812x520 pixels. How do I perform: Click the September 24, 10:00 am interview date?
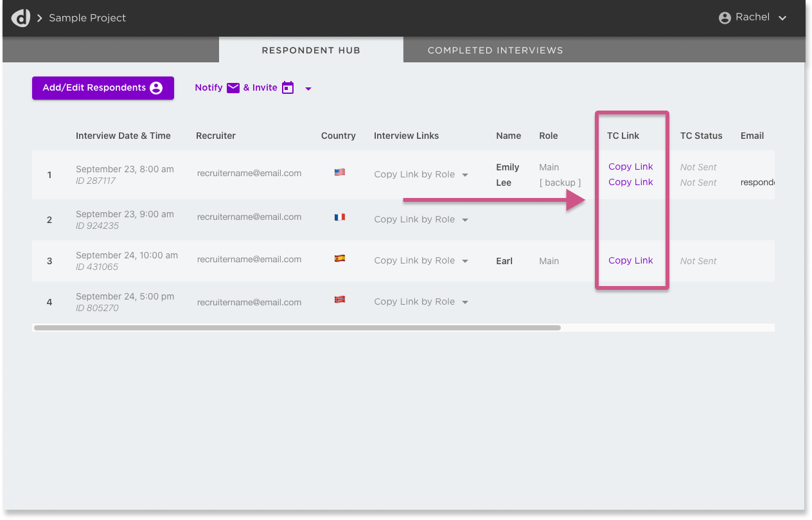pos(127,255)
